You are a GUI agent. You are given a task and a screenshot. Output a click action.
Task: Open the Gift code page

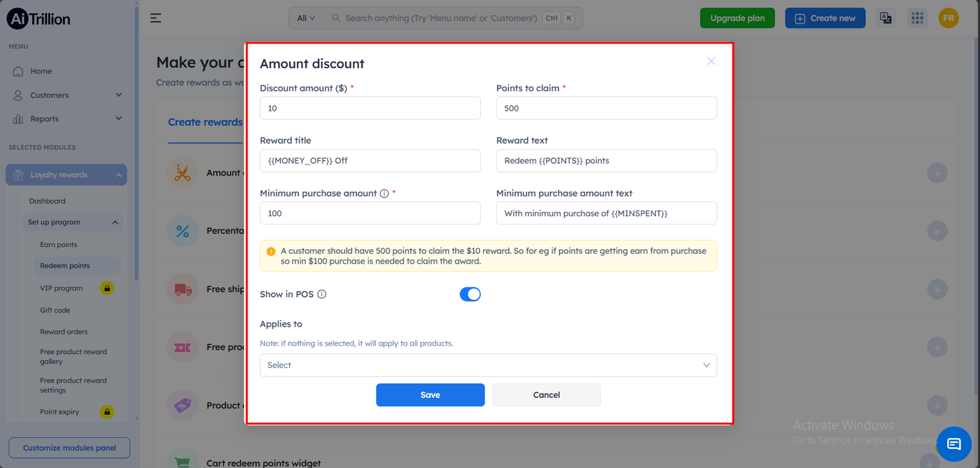[x=55, y=310]
